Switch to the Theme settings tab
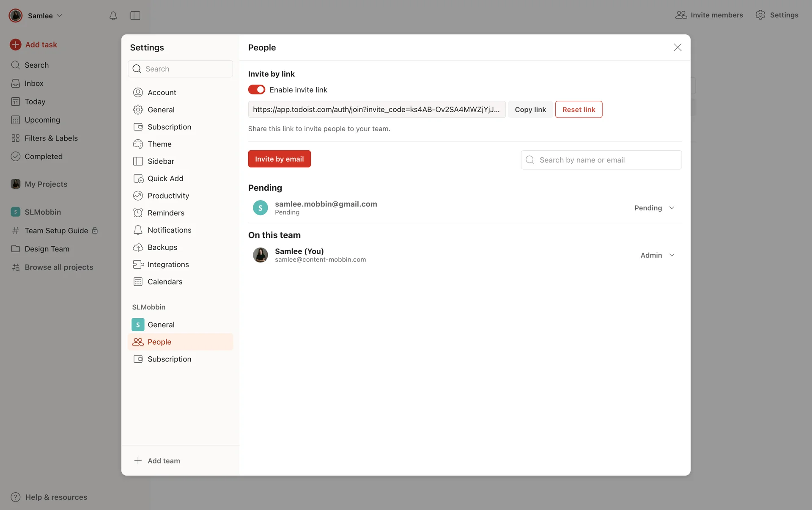 pyautogui.click(x=159, y=144)
